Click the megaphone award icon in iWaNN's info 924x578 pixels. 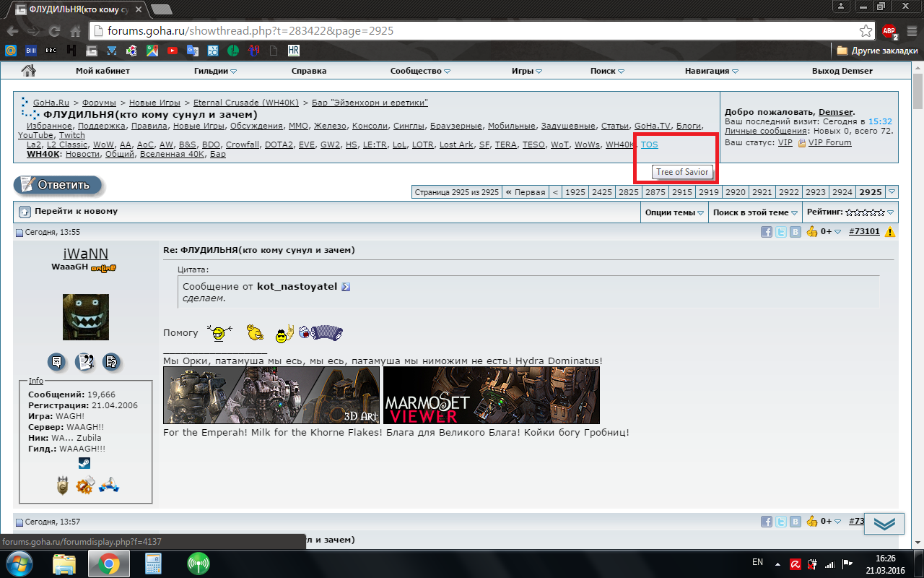point(108,486)
